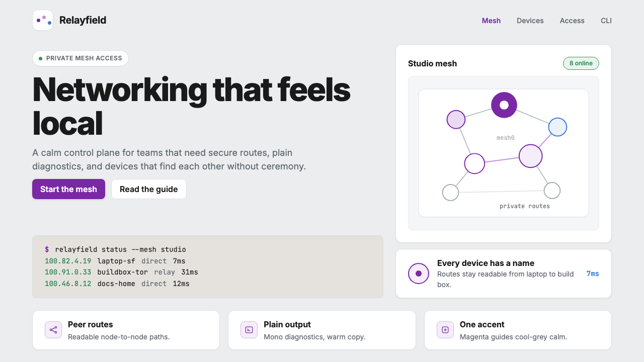Click the Relayfield three-dot logo icon
The height and width of the screenshot is (362, 644).
[43, 20]
